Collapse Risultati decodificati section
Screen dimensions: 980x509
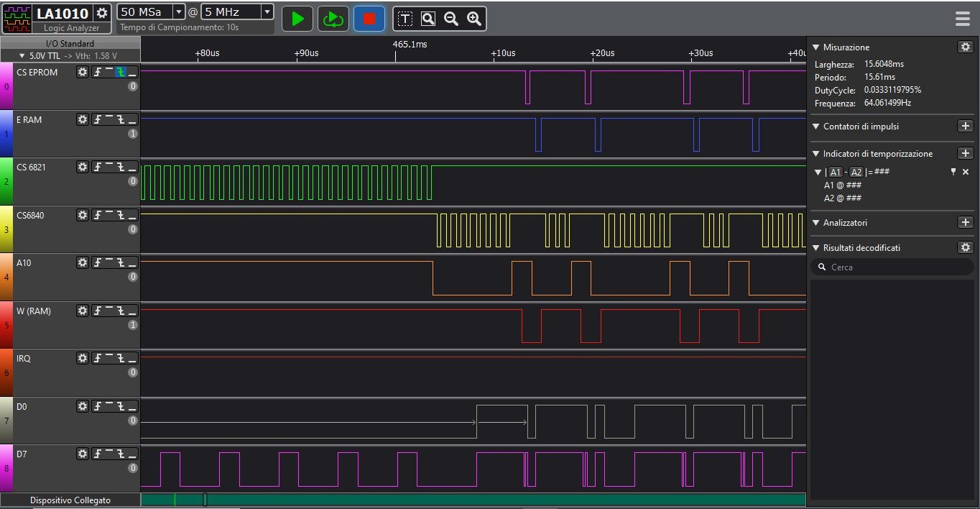[x=816, y=248]
